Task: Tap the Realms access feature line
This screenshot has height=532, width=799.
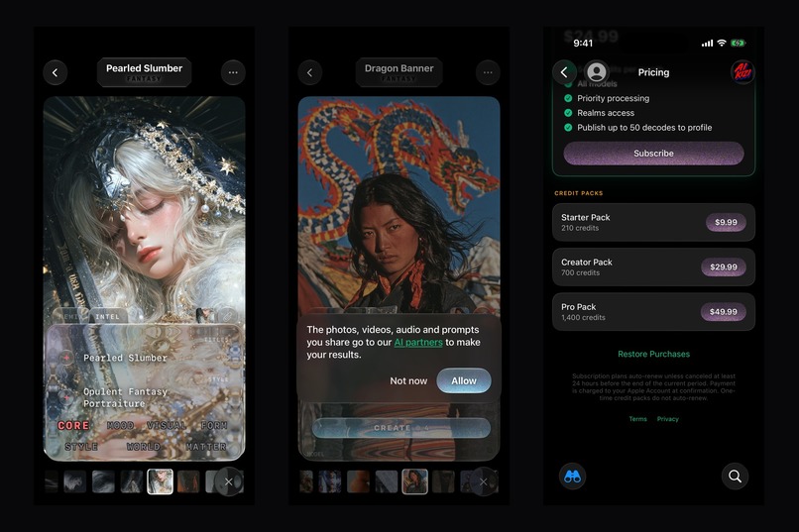Action: pos(599,113)
